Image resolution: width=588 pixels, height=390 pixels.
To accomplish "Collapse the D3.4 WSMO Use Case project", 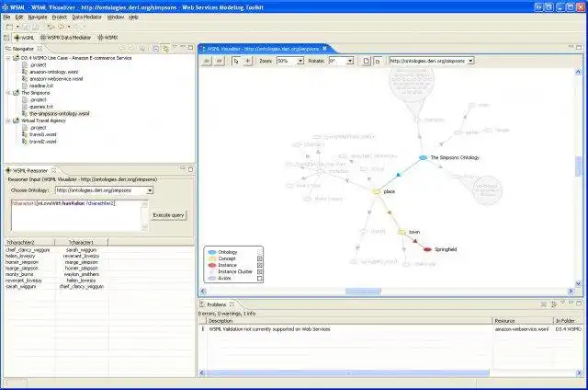I will (8, 58).
